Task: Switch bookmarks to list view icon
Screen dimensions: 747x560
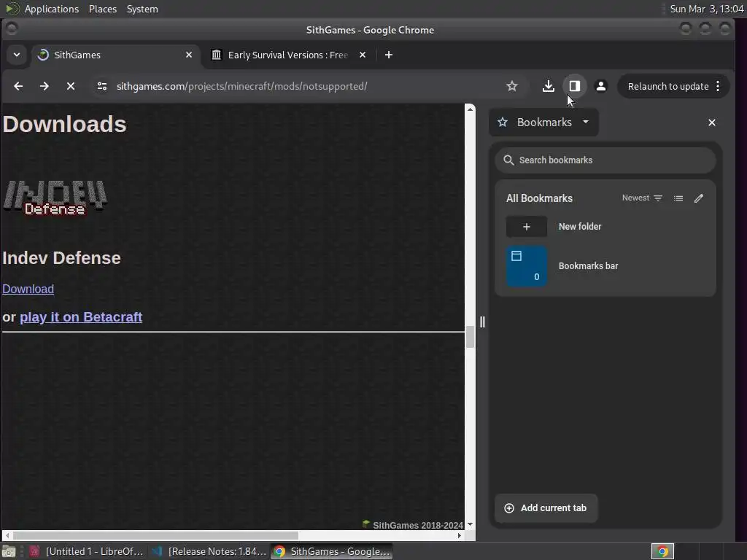Action: click(678, 198)
